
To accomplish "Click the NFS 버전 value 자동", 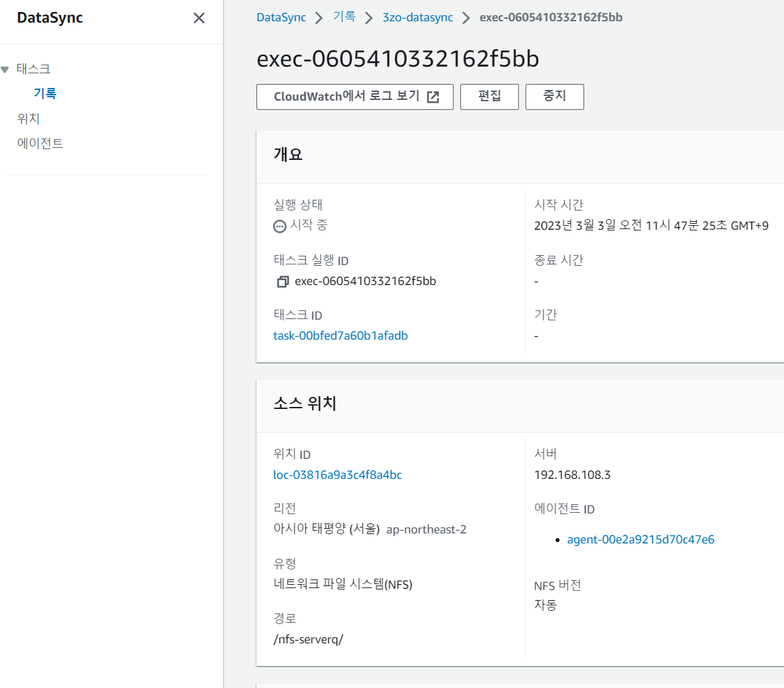I will tap(545, 605).
